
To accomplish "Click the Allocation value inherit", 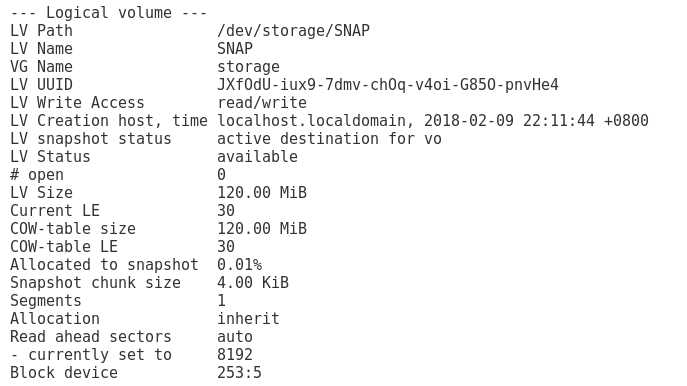I will click(x=248, y=319).
